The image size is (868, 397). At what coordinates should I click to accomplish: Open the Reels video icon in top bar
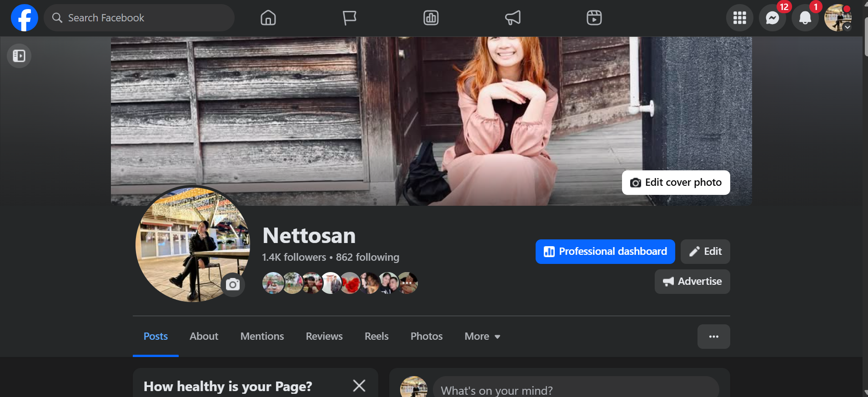(594, 18)
